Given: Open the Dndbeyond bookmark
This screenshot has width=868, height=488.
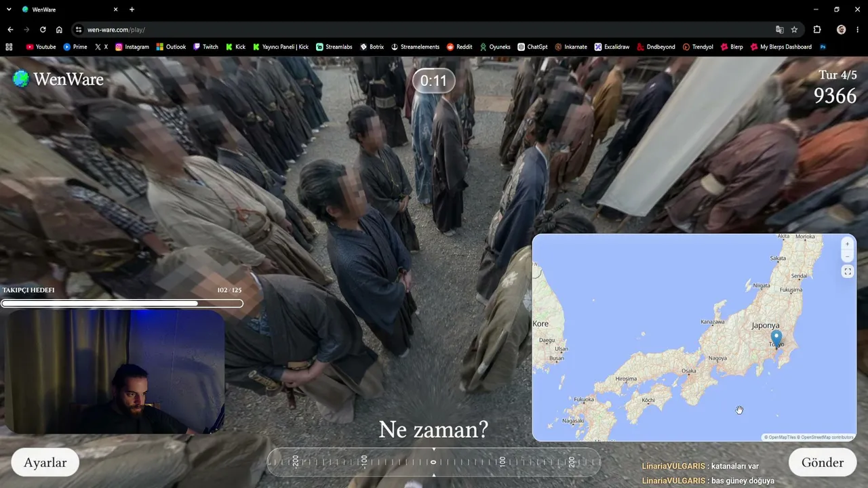Looking at the screenshot, I should coord(656,47).
